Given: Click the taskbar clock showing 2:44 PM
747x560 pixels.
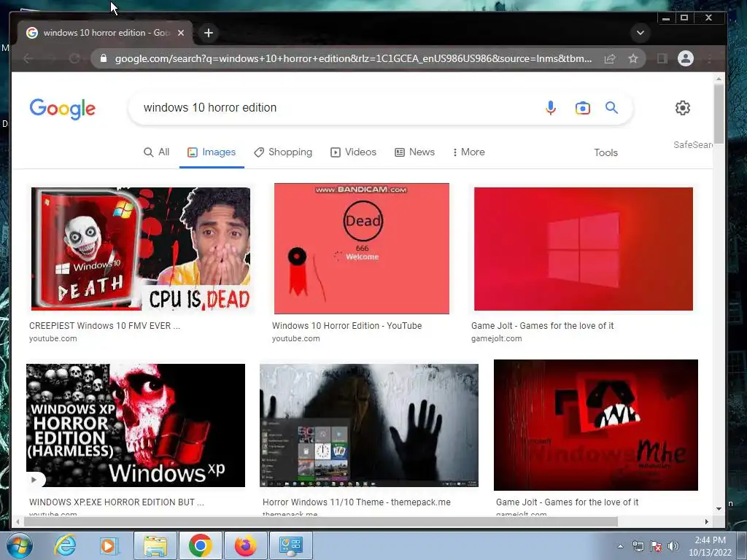Looking at the screenshot, I should (710, 546).
